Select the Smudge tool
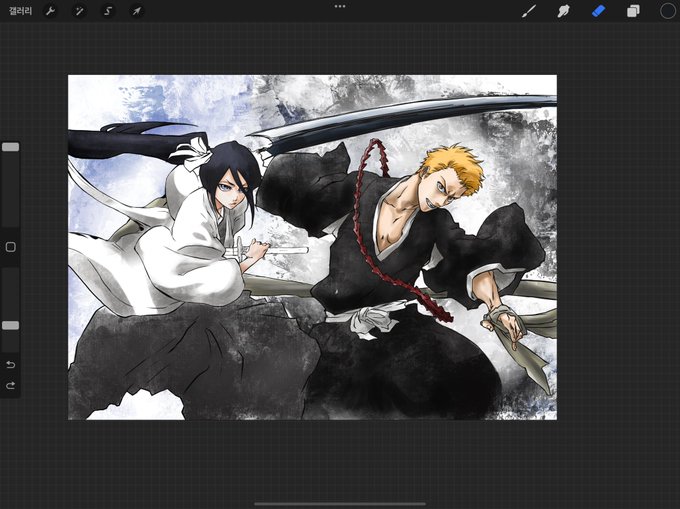 (x=563, y=11)
